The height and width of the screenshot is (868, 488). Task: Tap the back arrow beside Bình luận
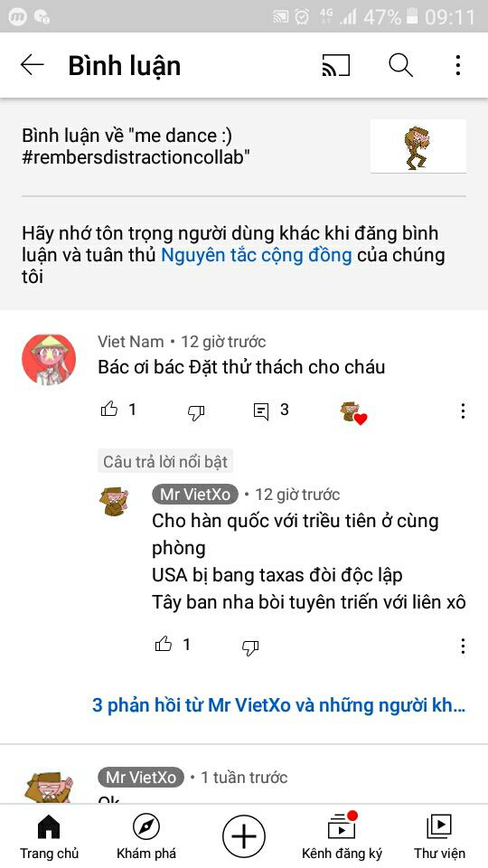[x=33, y=65]
